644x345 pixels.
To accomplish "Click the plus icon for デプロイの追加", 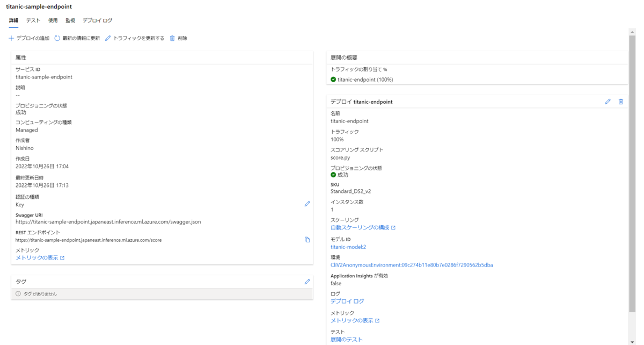I will tap(11, 38).
